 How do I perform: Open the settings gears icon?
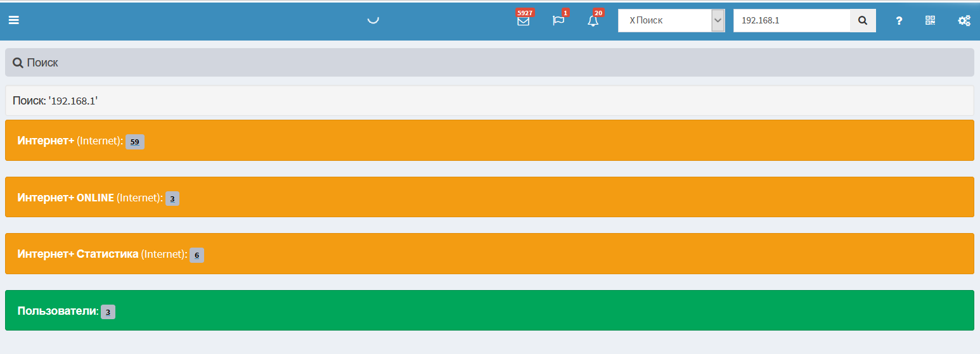pyautogui.click(x=964, y=21)
